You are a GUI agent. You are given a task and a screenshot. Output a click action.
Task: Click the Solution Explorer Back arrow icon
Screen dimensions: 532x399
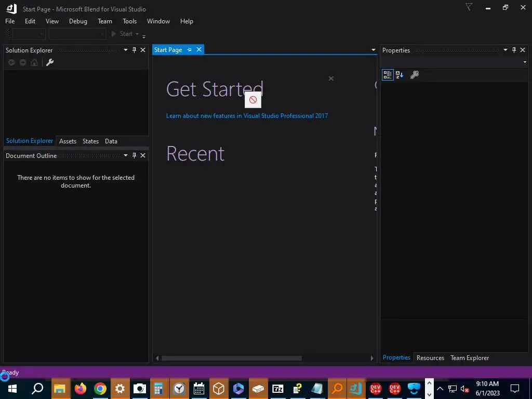tap(11, 62)
